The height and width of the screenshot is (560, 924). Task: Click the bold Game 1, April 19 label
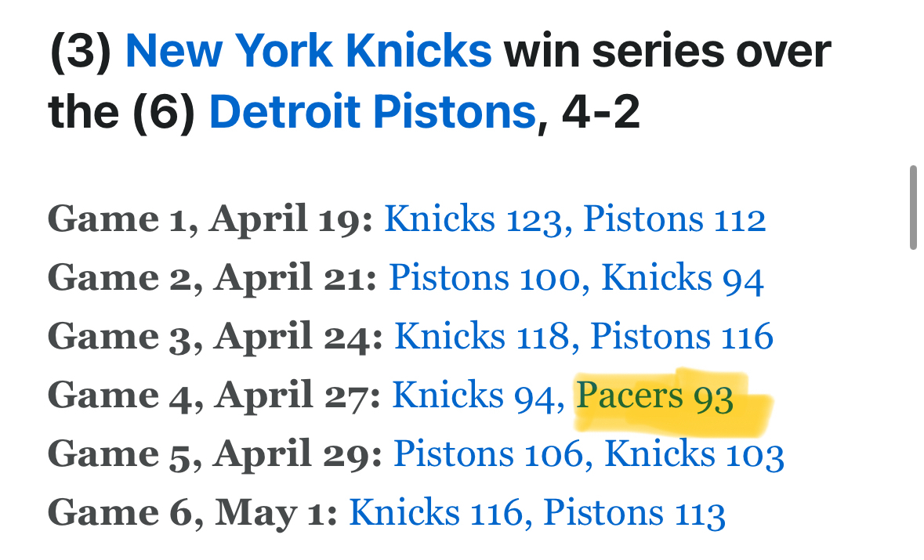[x=210, y=220]
